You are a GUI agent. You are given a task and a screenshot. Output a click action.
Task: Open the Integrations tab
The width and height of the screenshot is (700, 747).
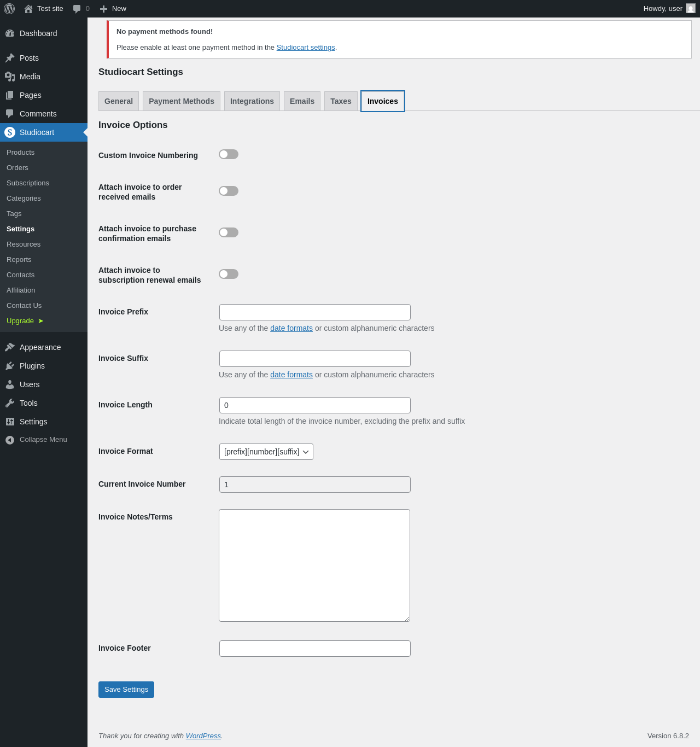coord(252,101)
